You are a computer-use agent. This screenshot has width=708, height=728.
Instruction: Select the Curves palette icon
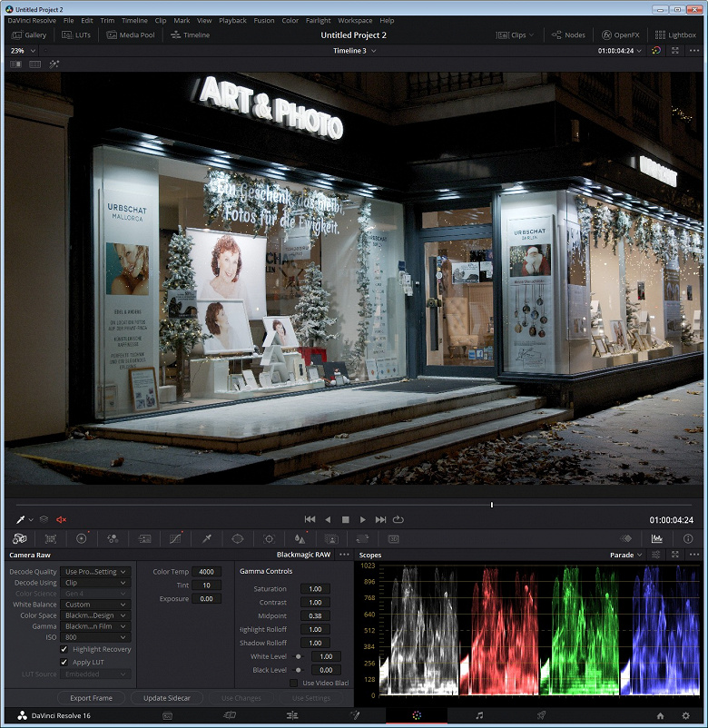coord(175,538)
